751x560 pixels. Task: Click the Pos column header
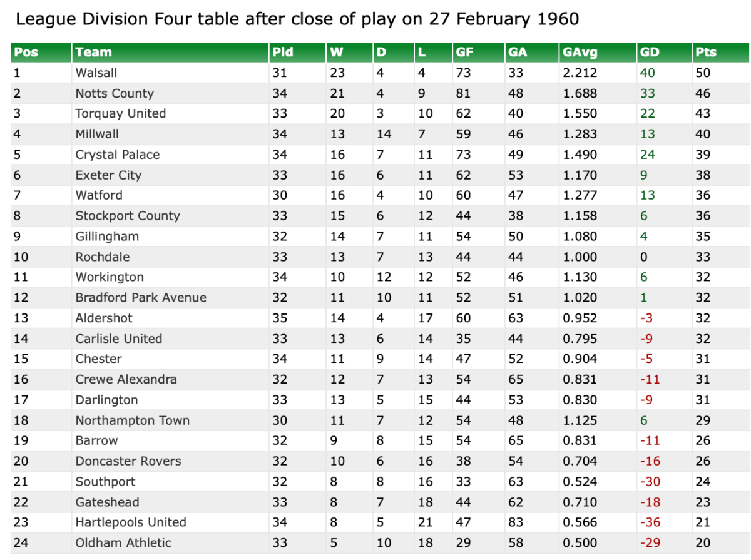(26, 53)
